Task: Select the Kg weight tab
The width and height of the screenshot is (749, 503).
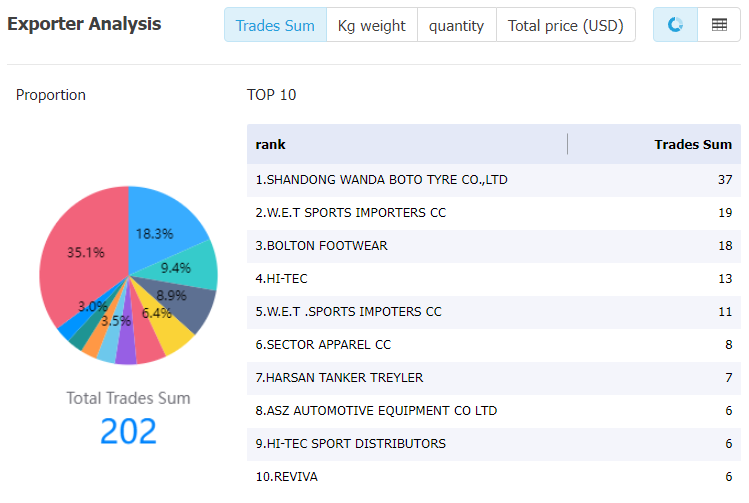Action: pos(372,25)
